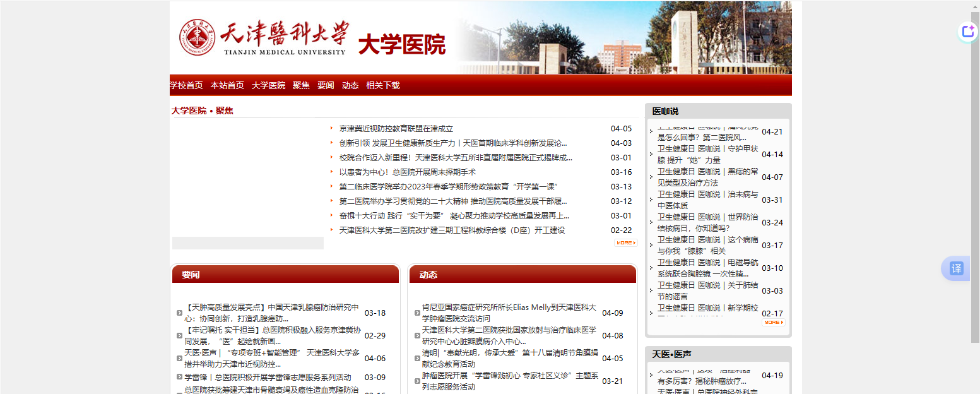Click bullet icon beside 肯尼亚国家癌症研究所 news item

tap(417, 313)
